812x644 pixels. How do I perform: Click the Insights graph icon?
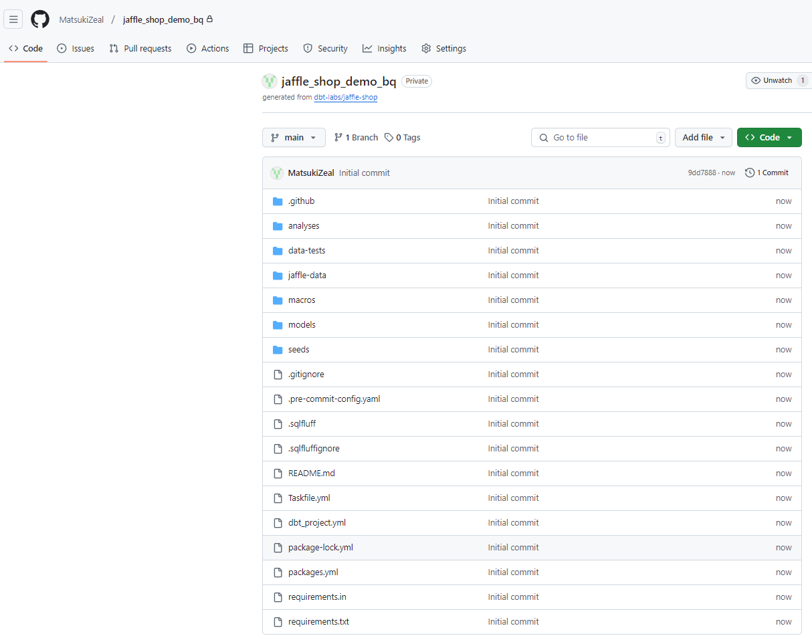pyautogui.click(x=367, y=48)
